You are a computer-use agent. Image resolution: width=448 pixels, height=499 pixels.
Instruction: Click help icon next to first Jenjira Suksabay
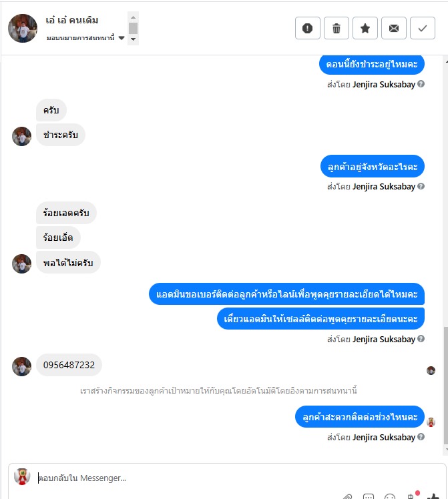(x=421, y=83)
